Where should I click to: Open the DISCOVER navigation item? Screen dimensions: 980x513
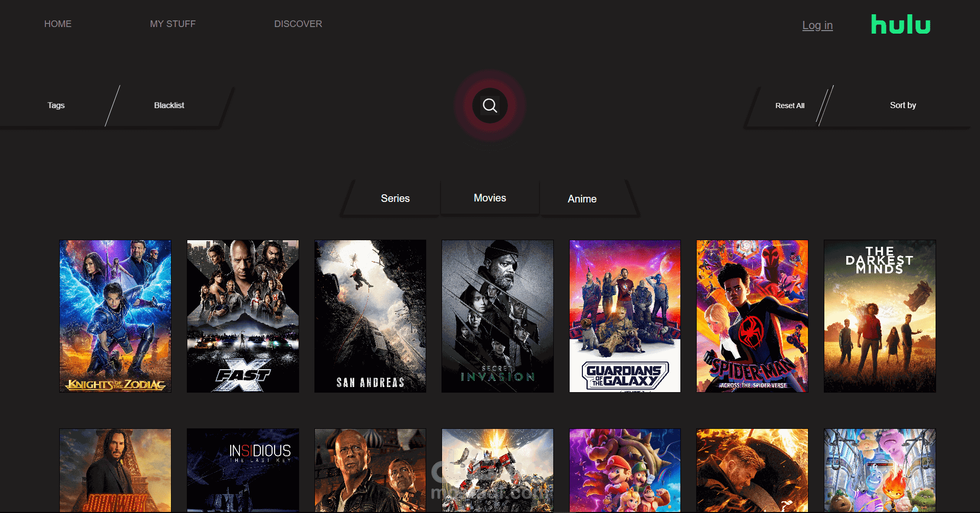[x=298, y=24]
